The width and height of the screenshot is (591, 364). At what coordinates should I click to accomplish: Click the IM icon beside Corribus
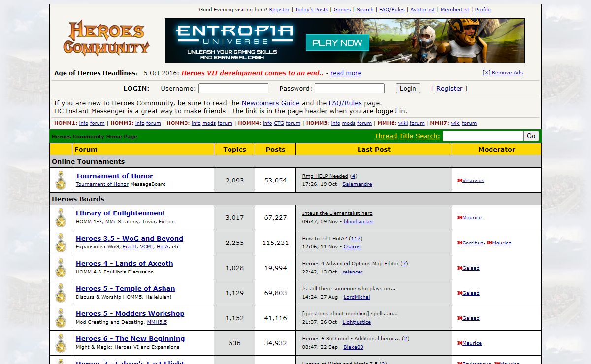click(x=460, y=243)
